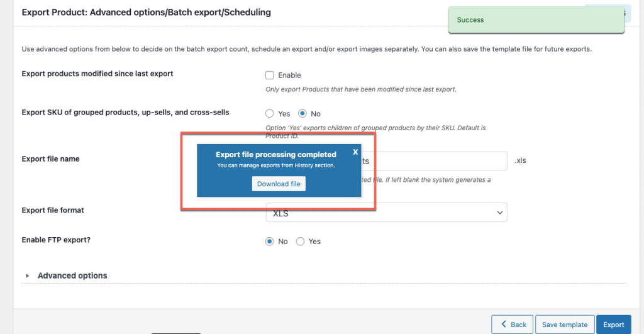Choose Yes for Enable FTP export
Image resolution: width=644 pixels, height=334 pixels.
point(300,241)
